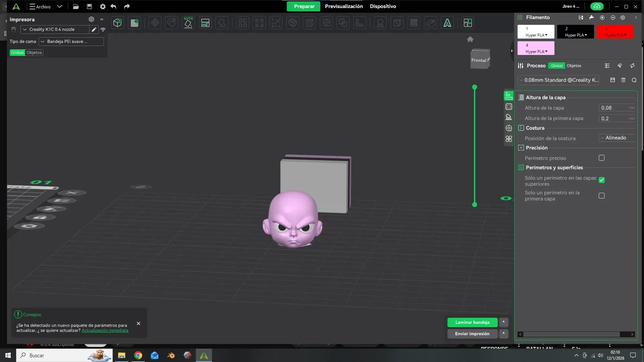
Task: Switch to the Previsualización tab
Action: click(x=344, y=6)
